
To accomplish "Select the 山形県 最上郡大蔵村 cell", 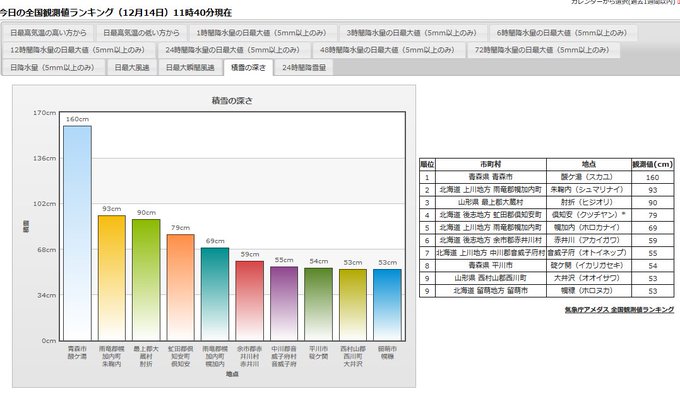I will (490, 202).
